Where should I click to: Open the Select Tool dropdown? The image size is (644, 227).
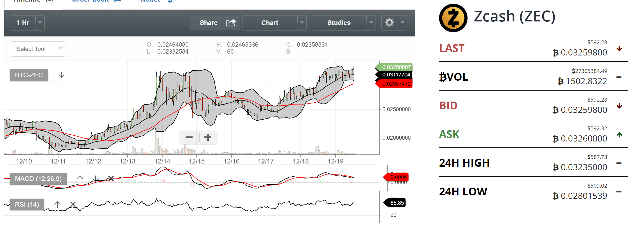(x=38, y=49)
